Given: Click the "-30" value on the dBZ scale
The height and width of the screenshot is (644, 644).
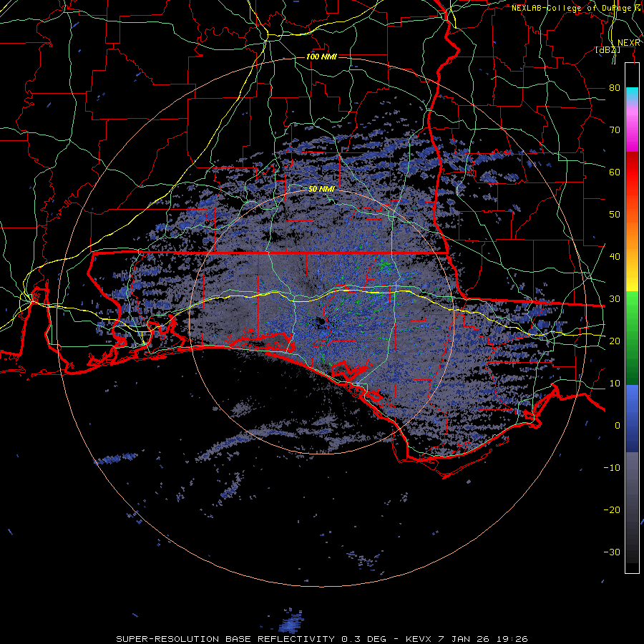Looking at the screenshot, I should (x=612, y=552).
